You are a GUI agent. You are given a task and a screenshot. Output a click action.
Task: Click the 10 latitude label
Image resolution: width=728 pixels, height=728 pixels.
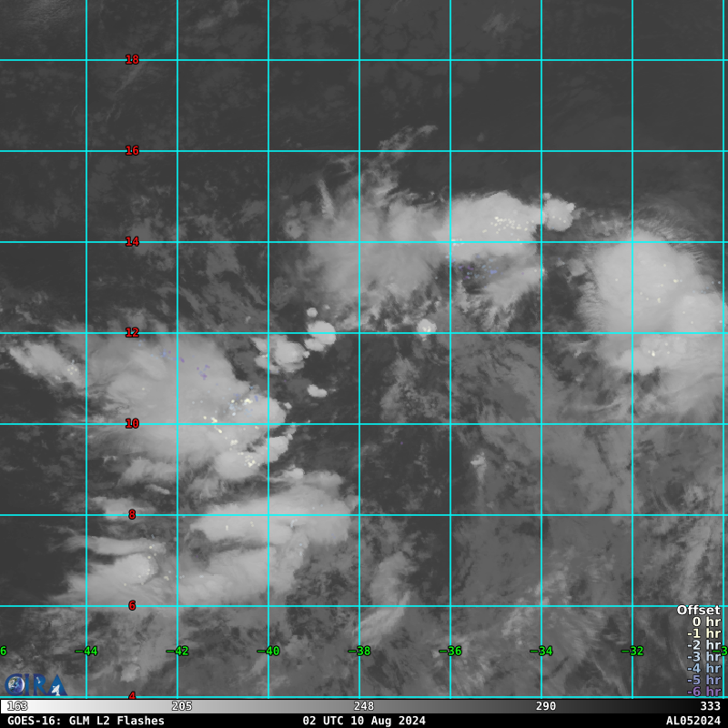tap(132, 423)
